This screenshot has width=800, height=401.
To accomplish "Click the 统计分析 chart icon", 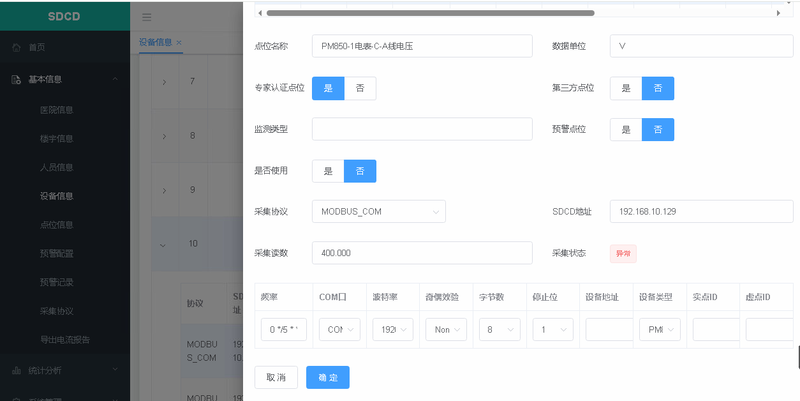I will pos(16,370).
